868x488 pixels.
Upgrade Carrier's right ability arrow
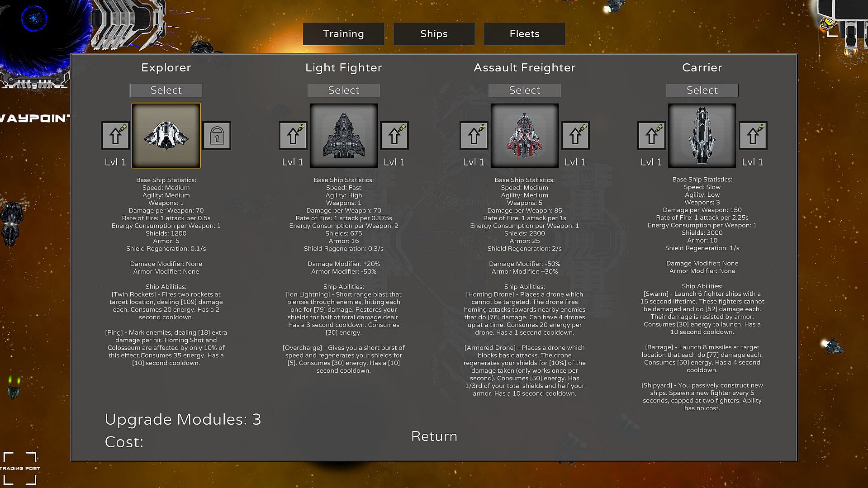point(753,135)
